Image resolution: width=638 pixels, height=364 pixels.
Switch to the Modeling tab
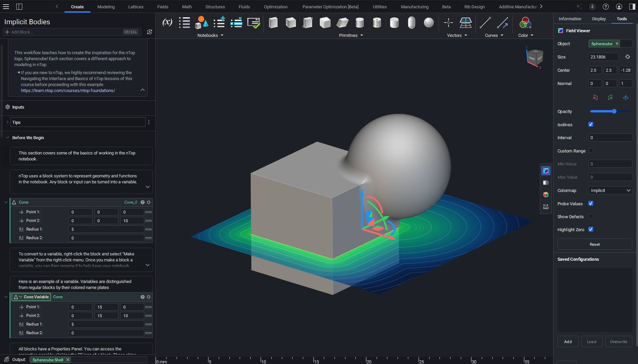(x=106, y=7)
